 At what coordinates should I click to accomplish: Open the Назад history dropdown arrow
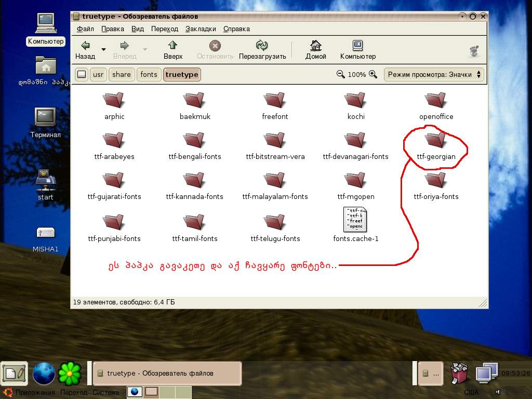(x=104, y=49)
